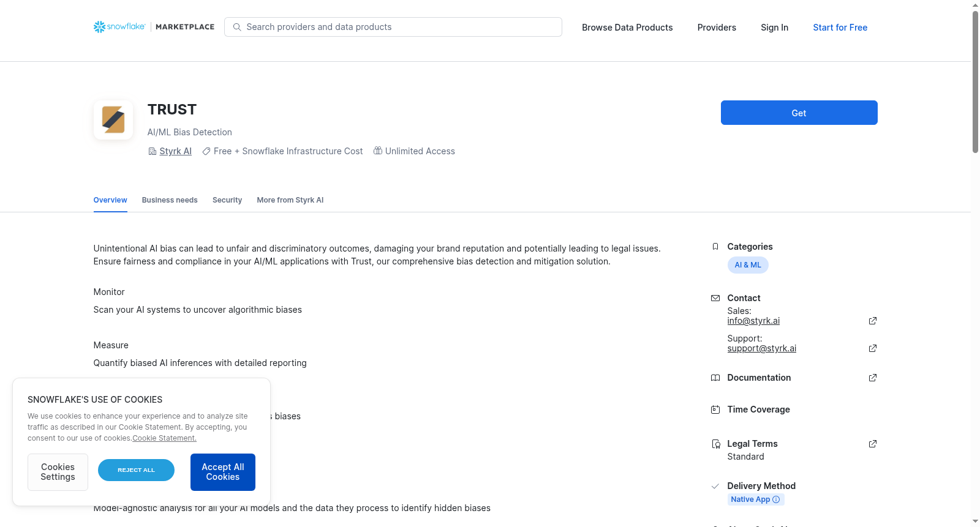
Task: Open the Security tab
Action: pyautogui.click(x=227, y=200)
